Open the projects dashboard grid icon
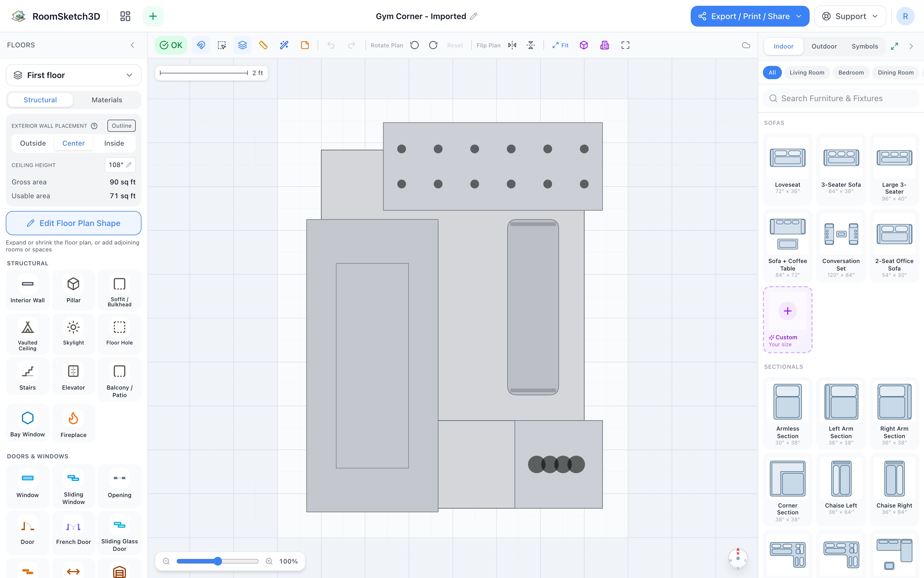 pyautogui.click(x=125, y=16)
